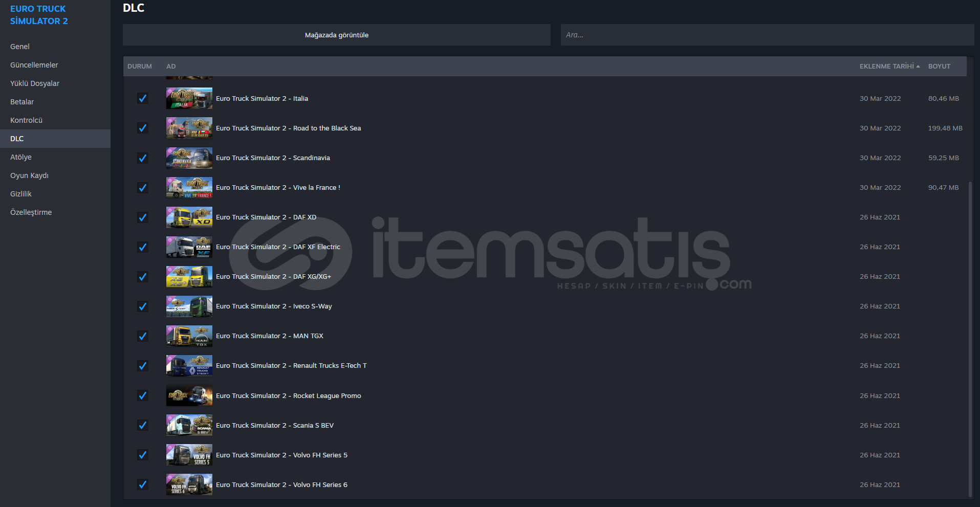Sort list by Durum column
Viewport: 980px width, 507px height.
tap(140, 67)
